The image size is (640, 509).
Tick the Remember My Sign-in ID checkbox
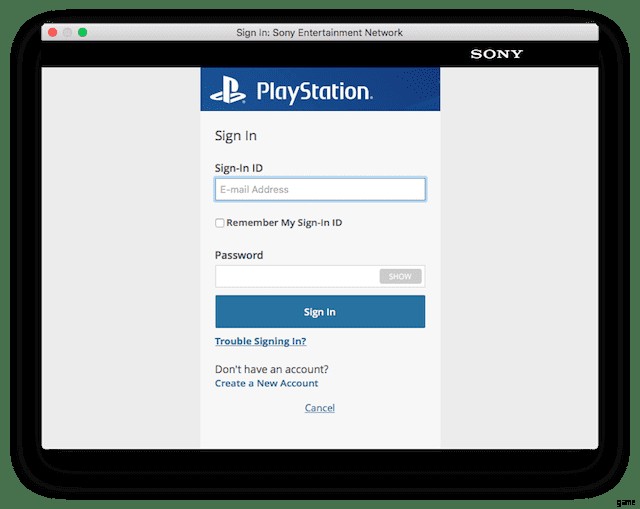220,223
